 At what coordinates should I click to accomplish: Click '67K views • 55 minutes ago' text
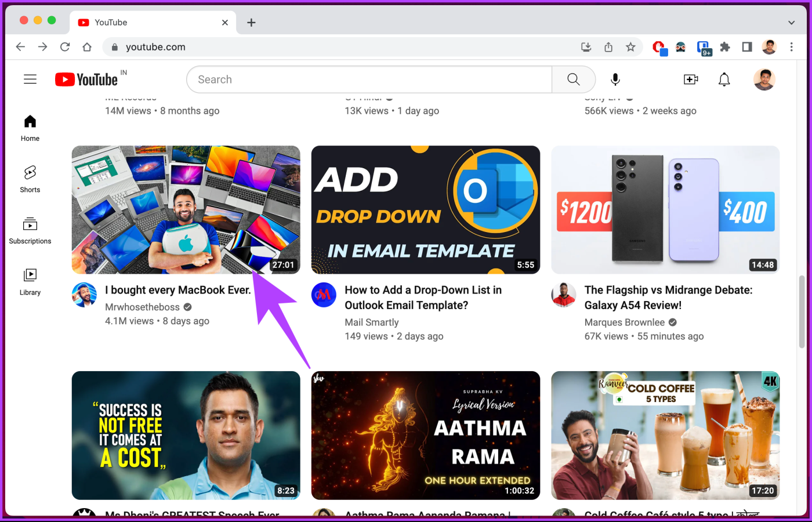pos(644,336)
